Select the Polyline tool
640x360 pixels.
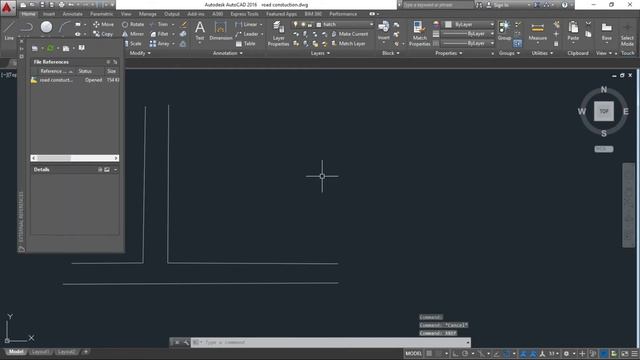27,28
